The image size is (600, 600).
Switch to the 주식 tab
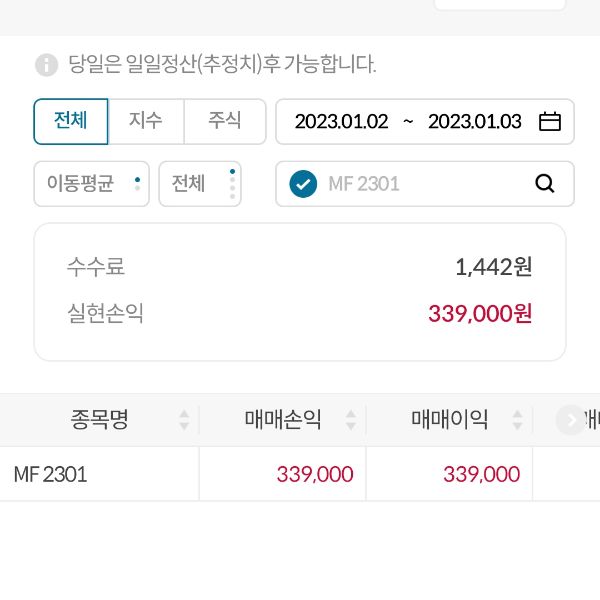pyautogui.click(x=225, y=121)
